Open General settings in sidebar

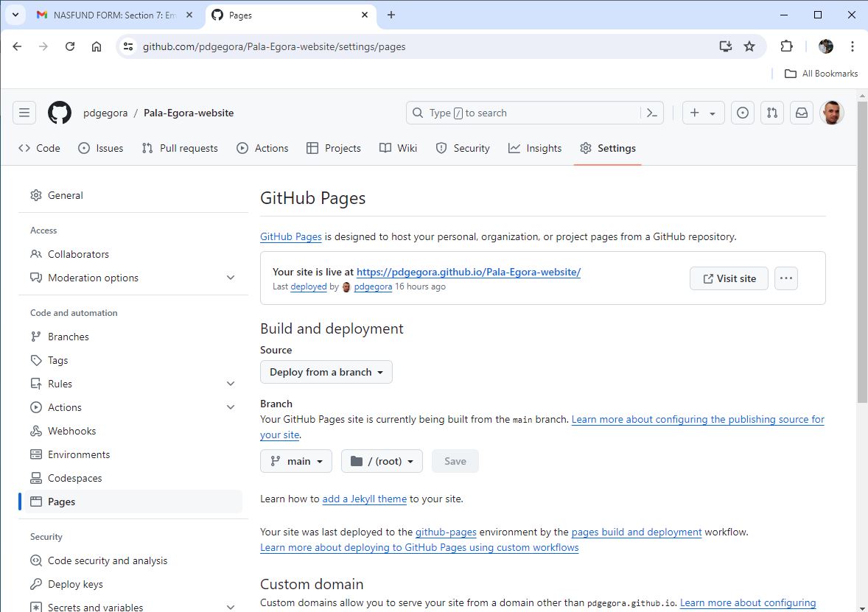133,195
